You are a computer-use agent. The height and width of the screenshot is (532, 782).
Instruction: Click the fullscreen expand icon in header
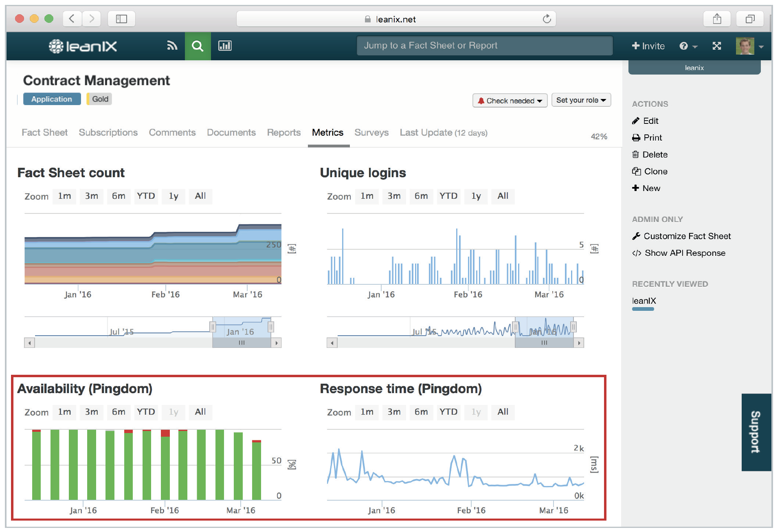[717, 46]
